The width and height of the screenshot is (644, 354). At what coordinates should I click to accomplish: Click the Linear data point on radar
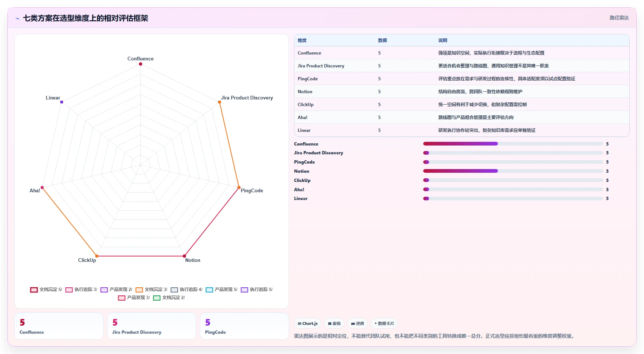coord(61,102)
